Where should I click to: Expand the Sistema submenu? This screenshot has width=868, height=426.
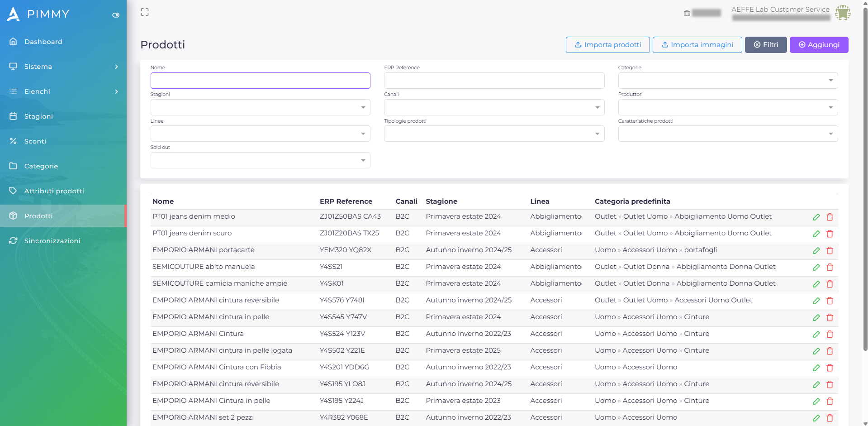63,67
